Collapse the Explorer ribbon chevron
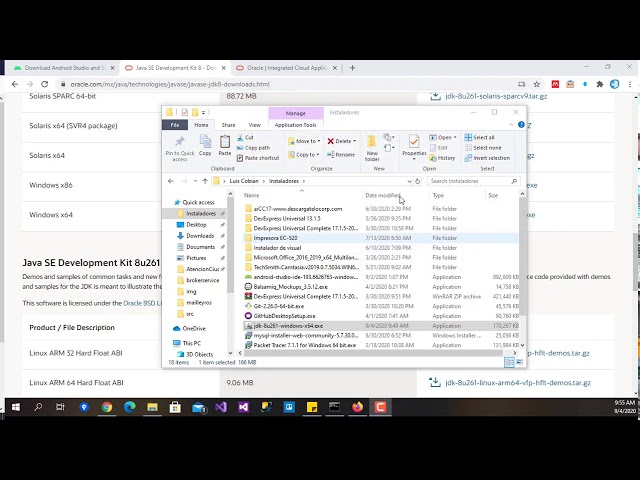This screenshot has height=480, width=640. [x=511, y=125]
